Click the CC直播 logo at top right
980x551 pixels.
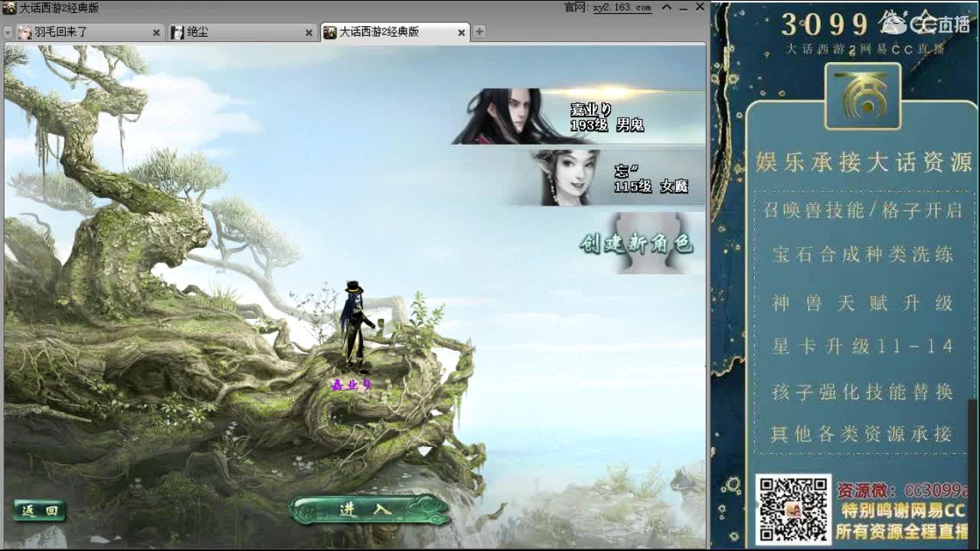tap(925, 23)
